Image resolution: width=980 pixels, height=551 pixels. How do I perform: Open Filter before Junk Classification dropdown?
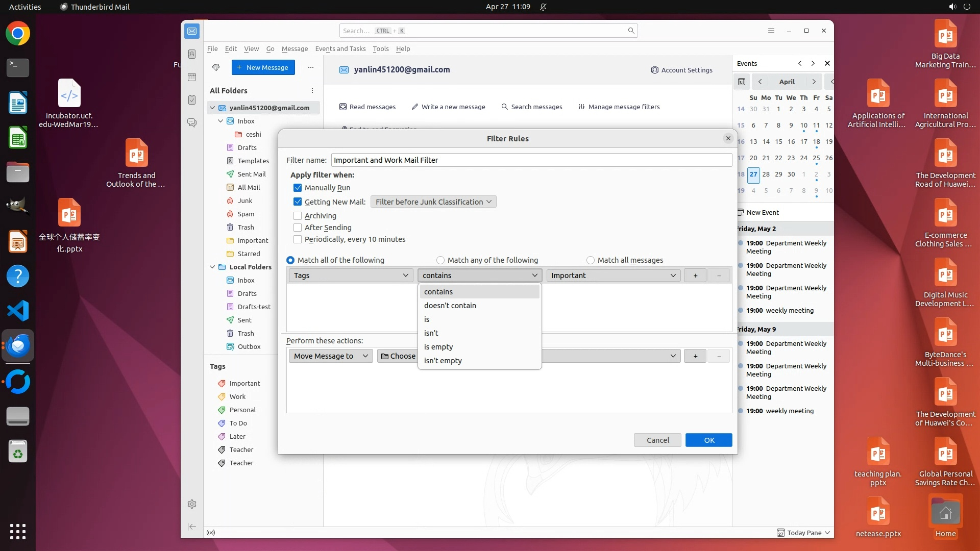[x=433, y=202]
